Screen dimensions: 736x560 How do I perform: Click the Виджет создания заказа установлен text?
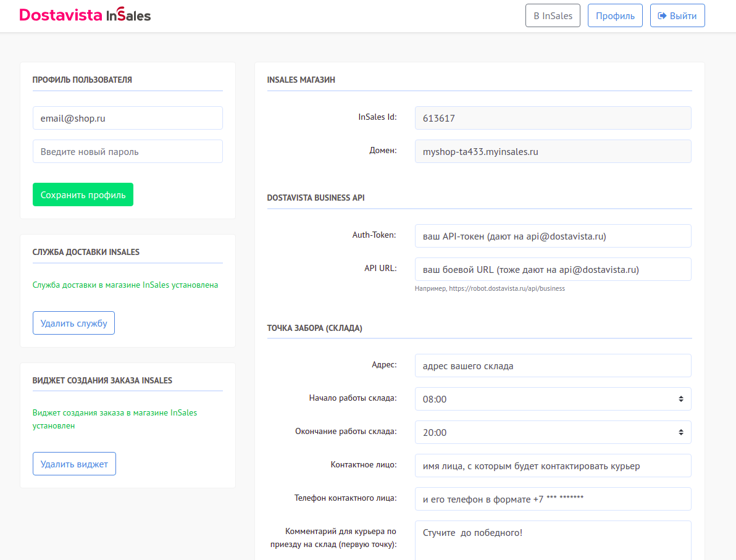tap(114, 419)
